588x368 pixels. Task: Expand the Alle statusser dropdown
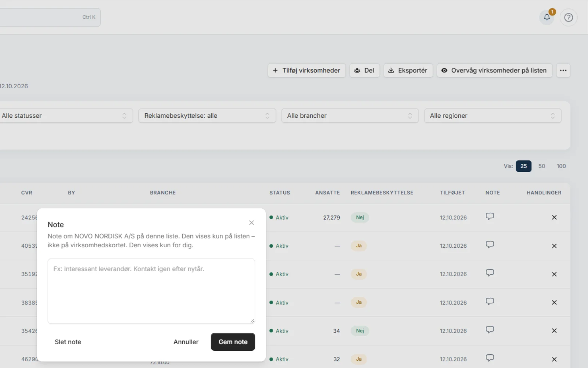[65, 116]
